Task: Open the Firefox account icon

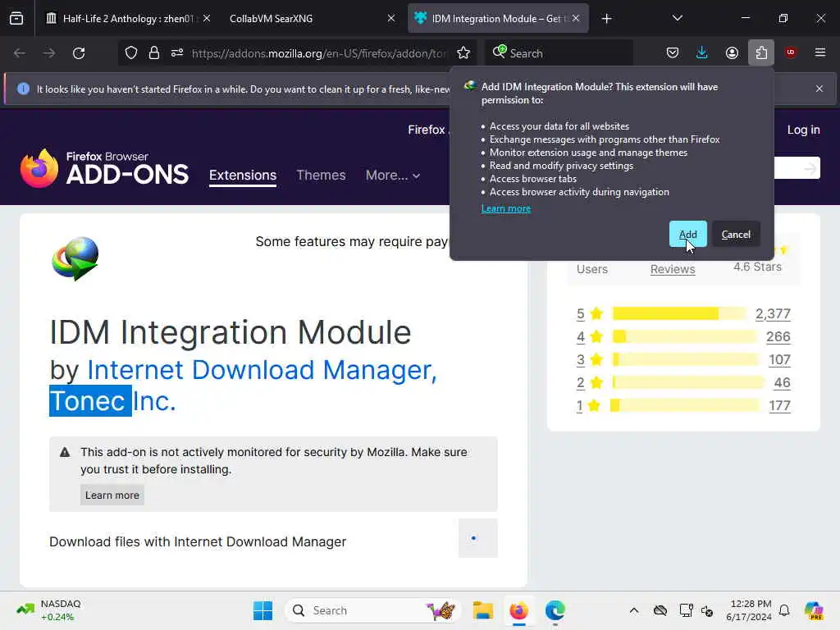Action: point(732,53)
